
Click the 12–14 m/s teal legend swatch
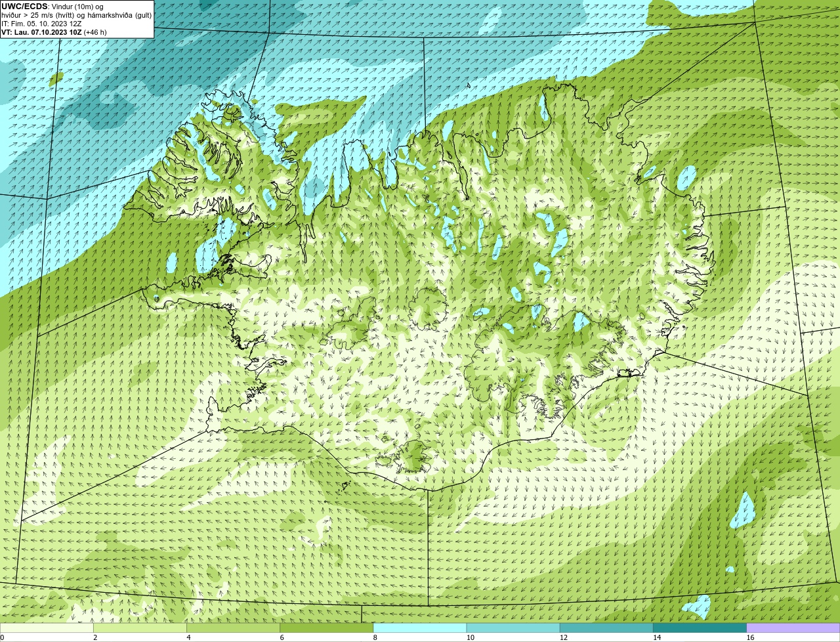pyautogui.click(x=606, y=628)
